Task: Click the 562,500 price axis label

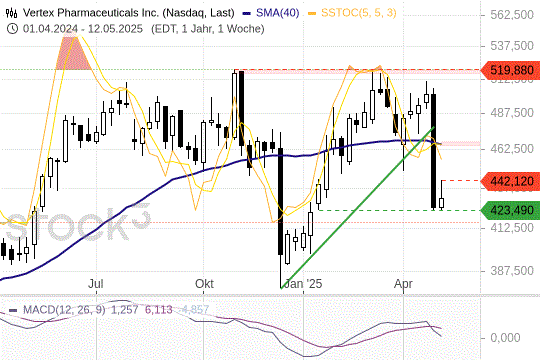Action: coord(512,15)
